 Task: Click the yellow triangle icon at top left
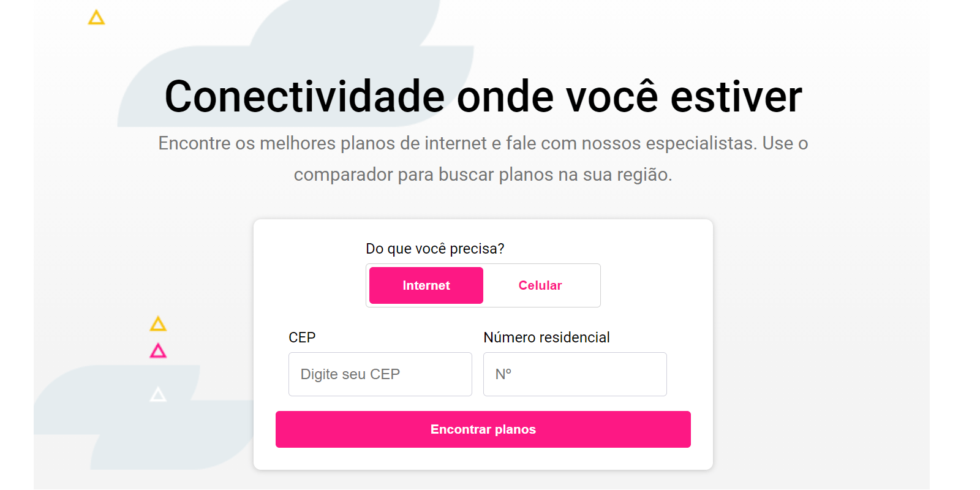pyautogui.click(x=96, y=17)
